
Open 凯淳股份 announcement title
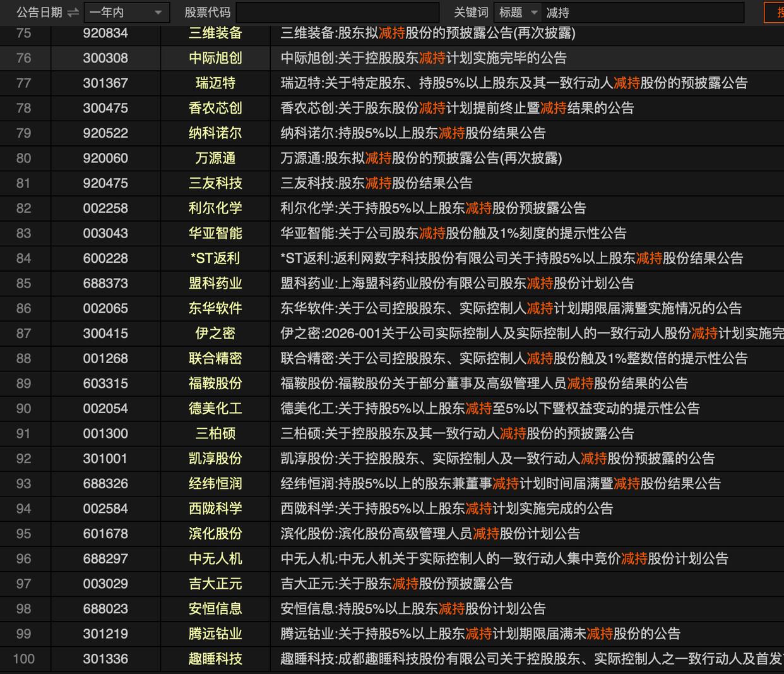(497, 459)
